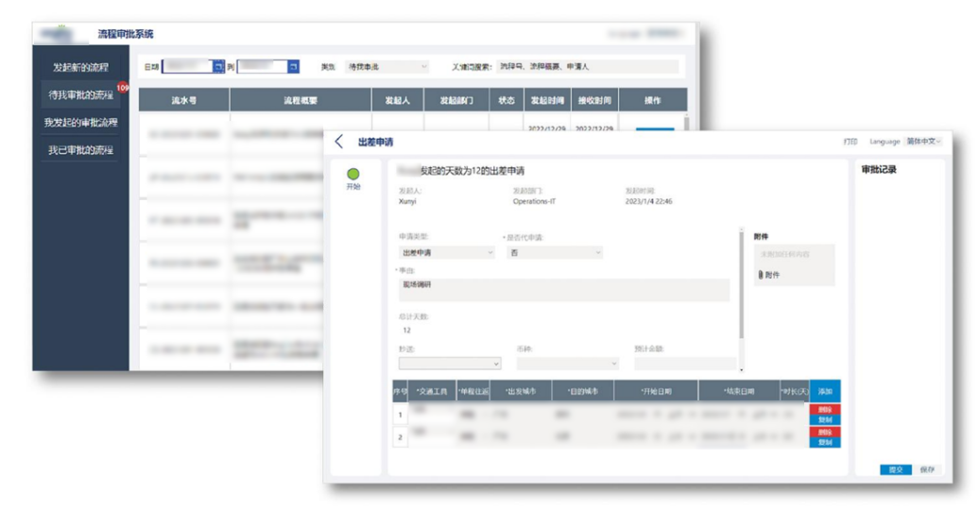Click the green 开始 workflow node circle
Viewport: 980px width, 509px height.
point(353,174)
